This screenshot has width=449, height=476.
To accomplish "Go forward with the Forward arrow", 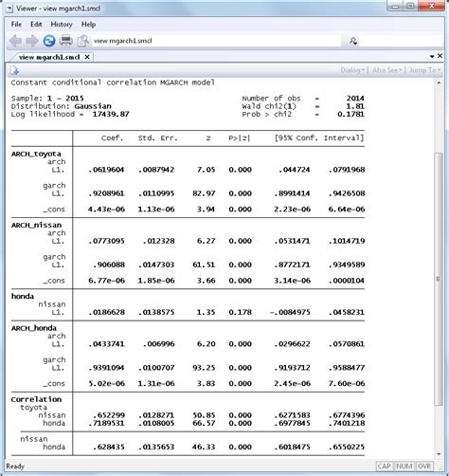I will [31, 41].
